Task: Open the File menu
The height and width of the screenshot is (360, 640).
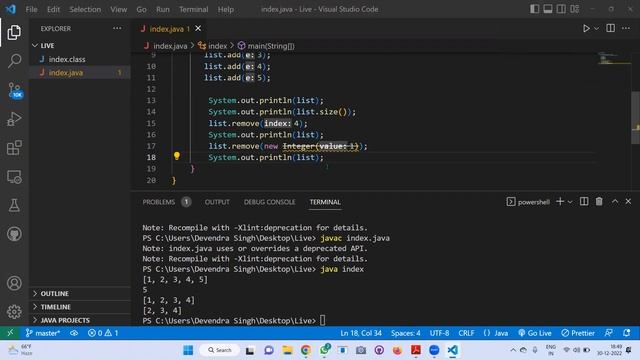Action: coord(31,9)
